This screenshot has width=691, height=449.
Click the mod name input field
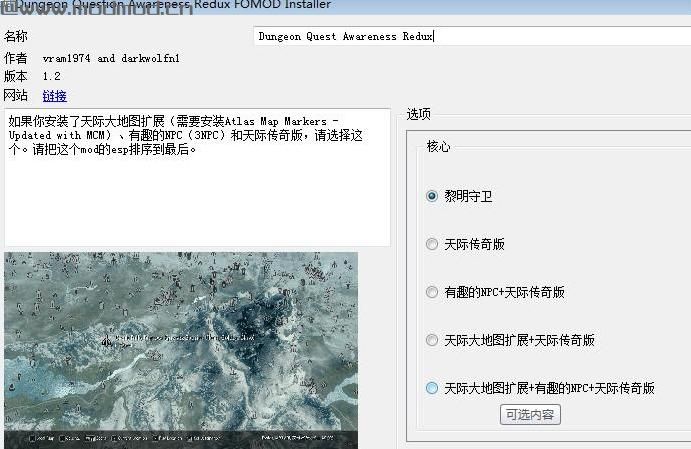pos(472,36)
